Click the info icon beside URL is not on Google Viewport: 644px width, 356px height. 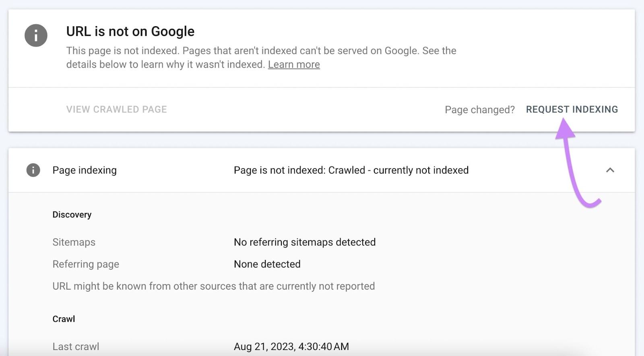36,35
